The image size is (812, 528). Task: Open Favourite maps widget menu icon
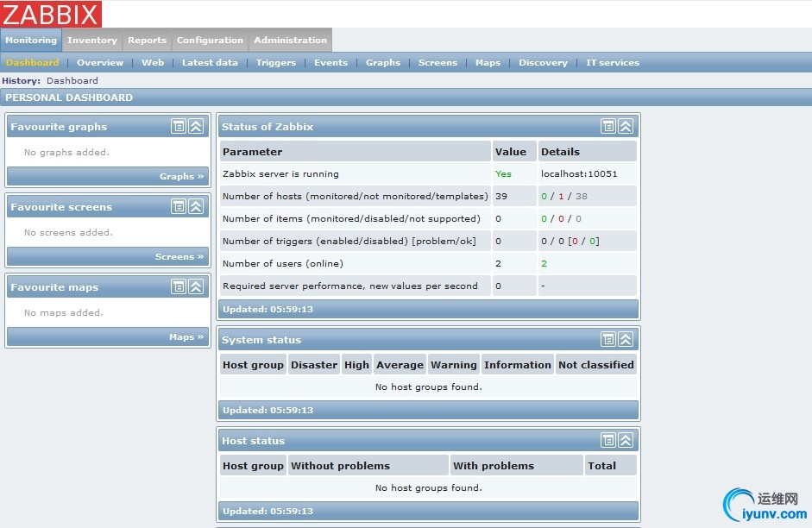click(x=179, y=286)
